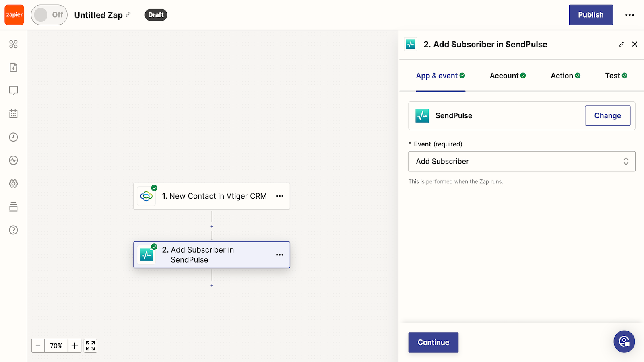Zoom out the canvas with minus button

38,346
